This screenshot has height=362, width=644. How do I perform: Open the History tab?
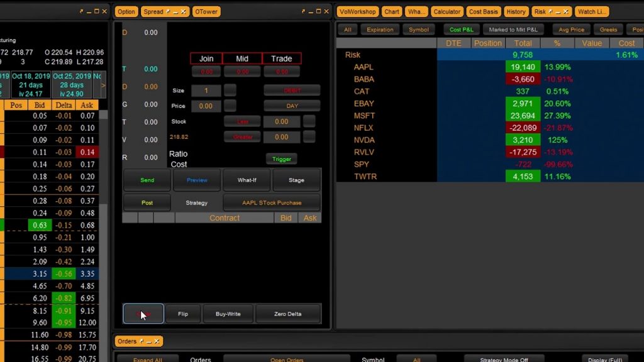(516, 11)
